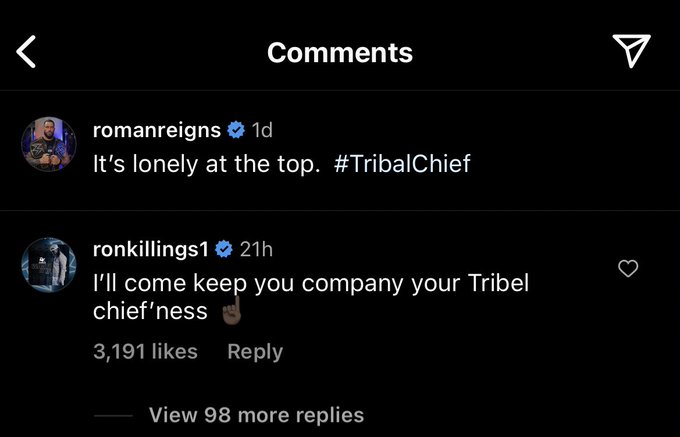The height and width of the screenshot is (437, 680).
Task: Tap the verified badge next to romanreigns
Action: tap(236, 130)
